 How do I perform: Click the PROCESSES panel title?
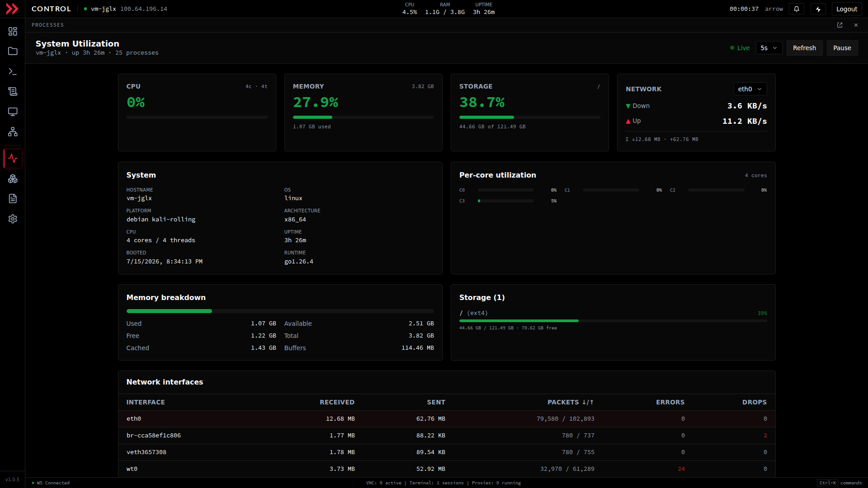click(x=47, y=25)
